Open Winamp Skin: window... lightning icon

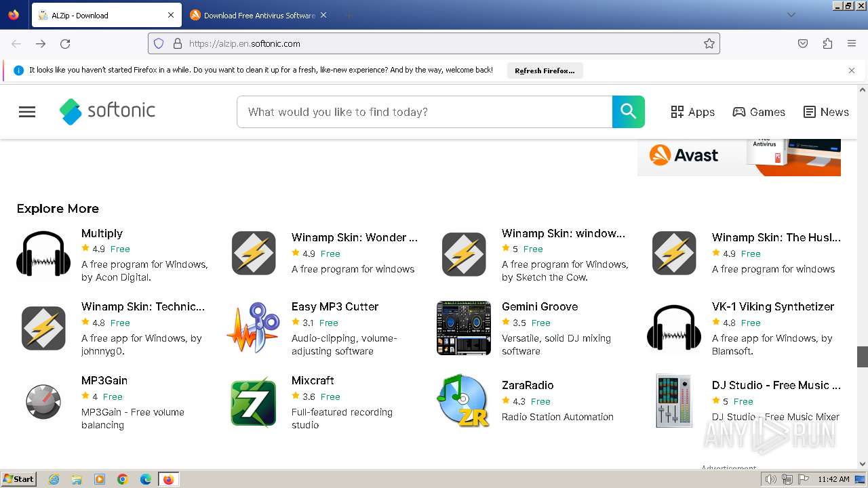click(464, 254)
